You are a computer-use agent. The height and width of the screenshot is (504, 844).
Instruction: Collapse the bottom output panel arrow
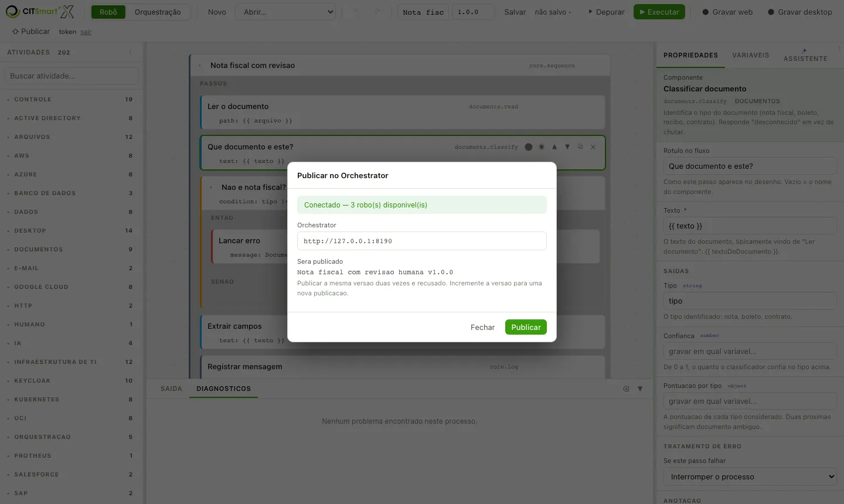pyautogui.click(x=640, y=389)
